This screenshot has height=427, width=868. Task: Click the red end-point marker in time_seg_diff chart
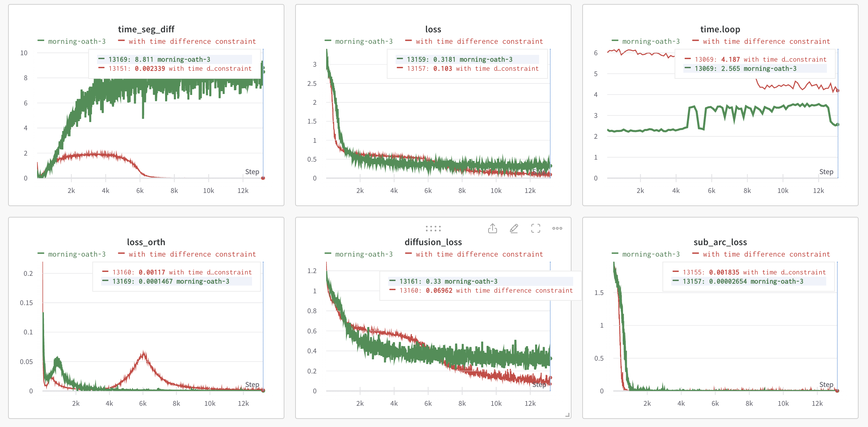(263, 178)
